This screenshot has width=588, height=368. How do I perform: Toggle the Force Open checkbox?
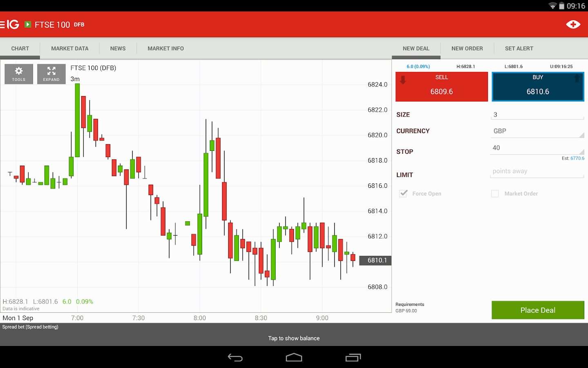(x=403, y=193)
